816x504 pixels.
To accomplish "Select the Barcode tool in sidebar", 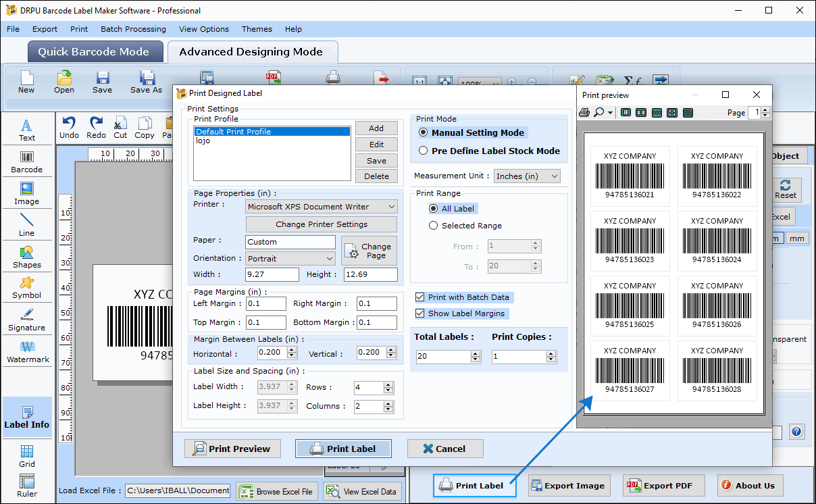I will click(27, 162).
